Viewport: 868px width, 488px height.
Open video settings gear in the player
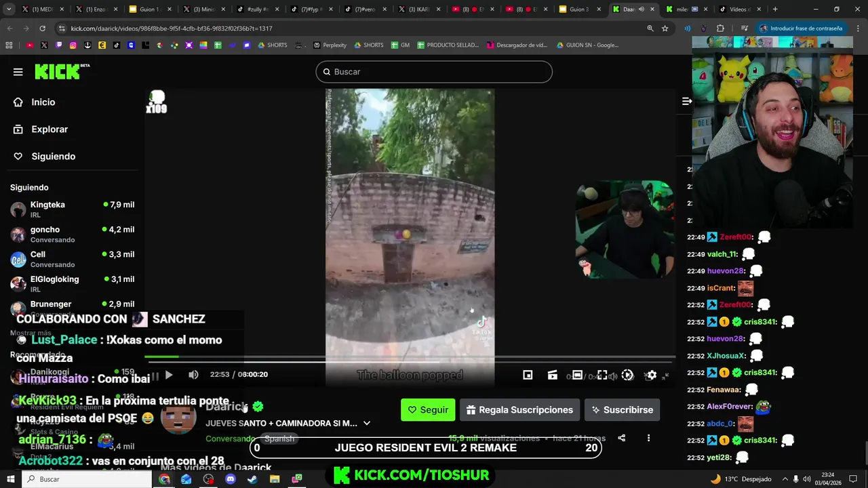(652, 375)
